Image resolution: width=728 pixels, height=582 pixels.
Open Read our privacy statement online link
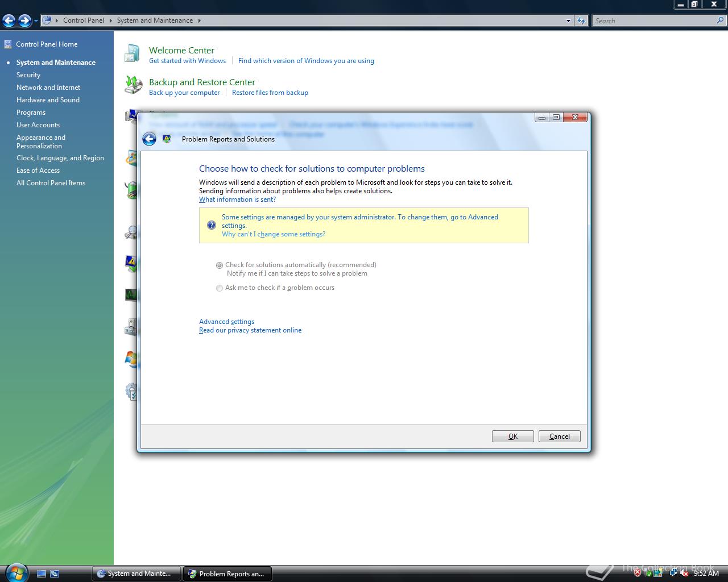250,330
